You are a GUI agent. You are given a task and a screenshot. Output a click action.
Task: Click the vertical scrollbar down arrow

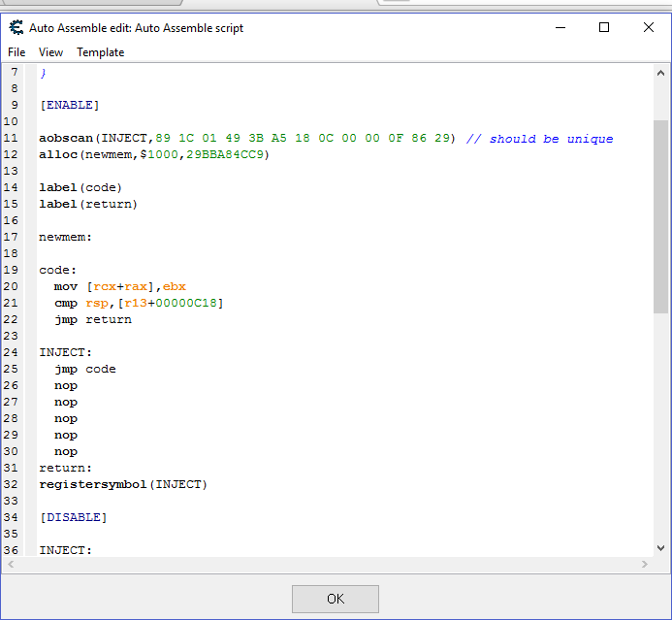click(x=660, y=547)
